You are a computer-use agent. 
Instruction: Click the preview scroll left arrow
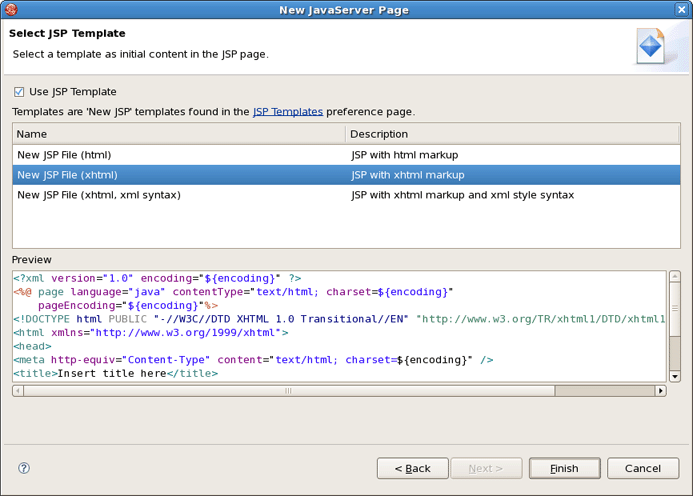(x=18, y=391)
